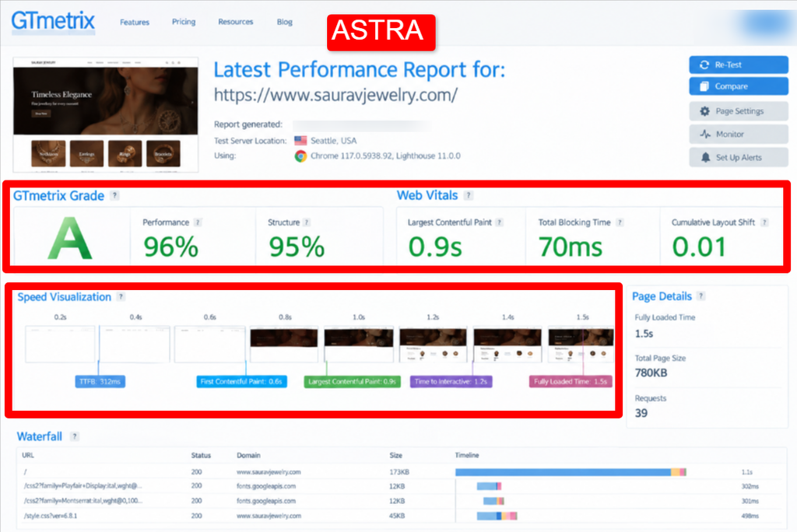Open the Resources menu item
The height and width of the screenshot is (532, 797).
[235, 22]
